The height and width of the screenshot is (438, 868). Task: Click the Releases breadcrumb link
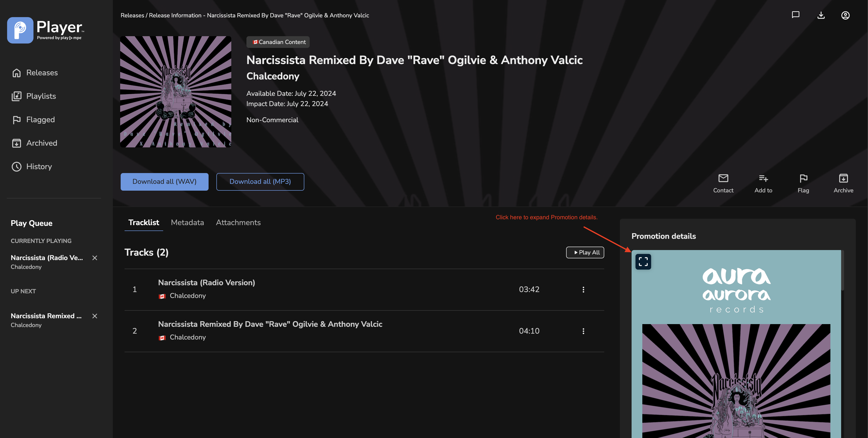(132, 15)
